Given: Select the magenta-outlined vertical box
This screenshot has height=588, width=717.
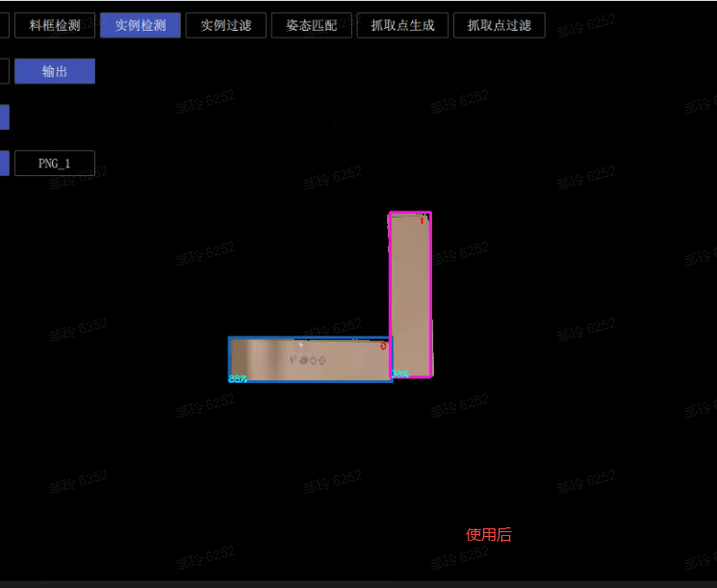Looking at the screenshot, I should pyautogui.click(x=411, y=289).
